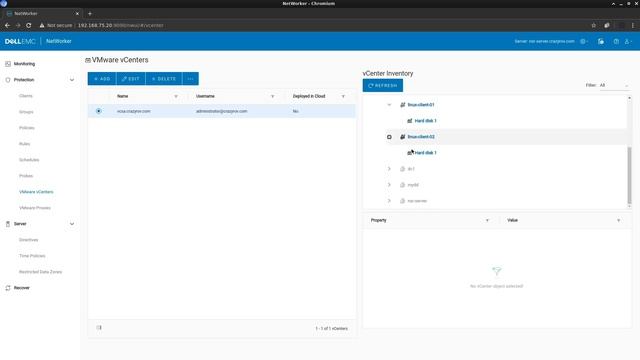Screen dimensions: 640x360
Task: Open Probes under Protection
Action: tap(26, 176)
